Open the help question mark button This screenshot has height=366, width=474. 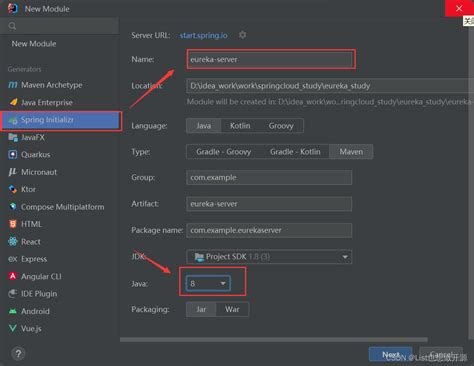(18, 353)
